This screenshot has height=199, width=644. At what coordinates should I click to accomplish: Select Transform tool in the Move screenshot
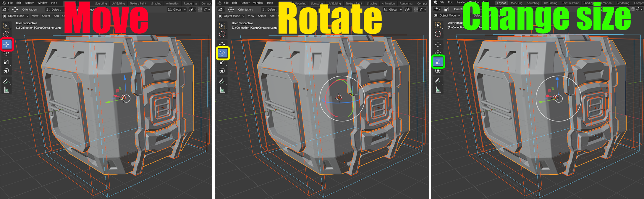[x=7, y=71]
